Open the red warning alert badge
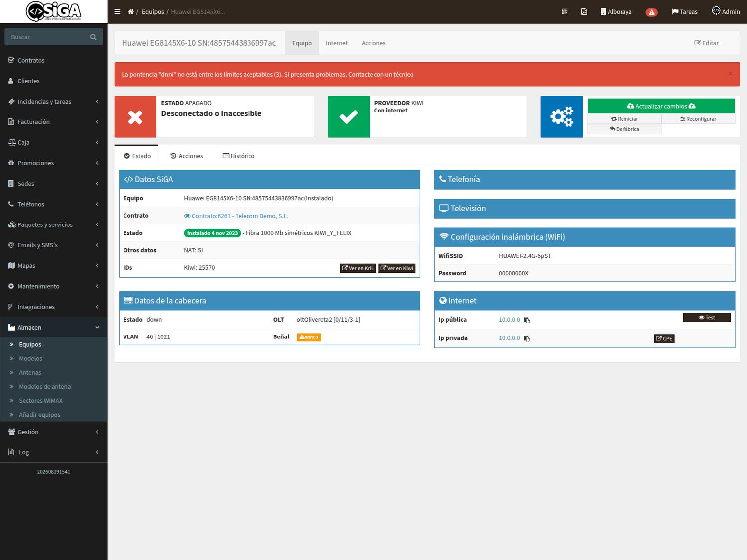Screen dimensions: 747x560 651,12
